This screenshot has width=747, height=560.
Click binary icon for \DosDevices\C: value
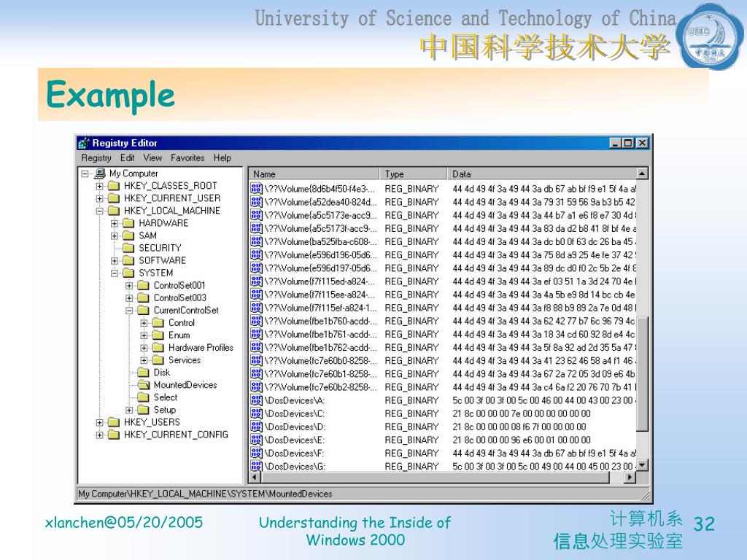(x=256, y=413)
